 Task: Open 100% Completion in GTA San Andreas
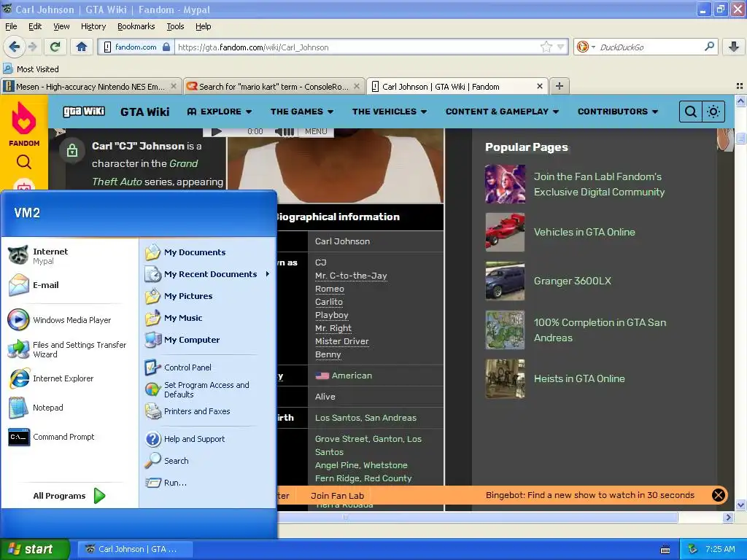pos(600,330)
